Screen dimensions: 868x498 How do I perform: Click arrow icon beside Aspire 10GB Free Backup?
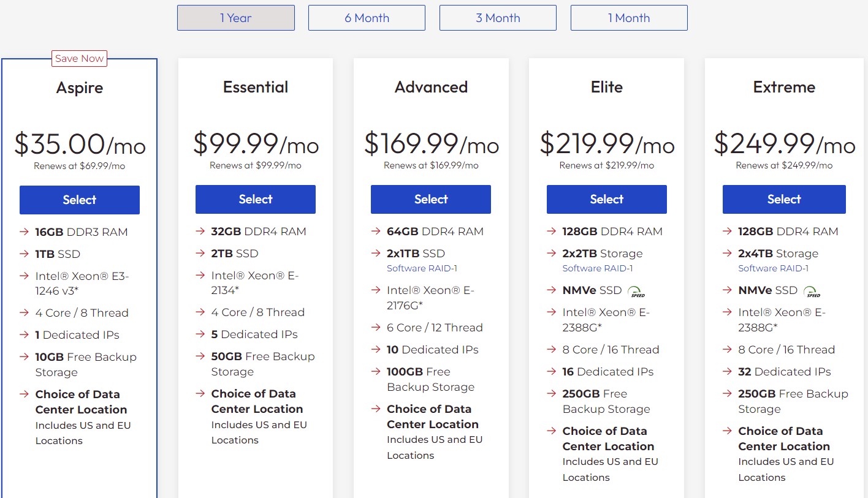tap(25, 357)
